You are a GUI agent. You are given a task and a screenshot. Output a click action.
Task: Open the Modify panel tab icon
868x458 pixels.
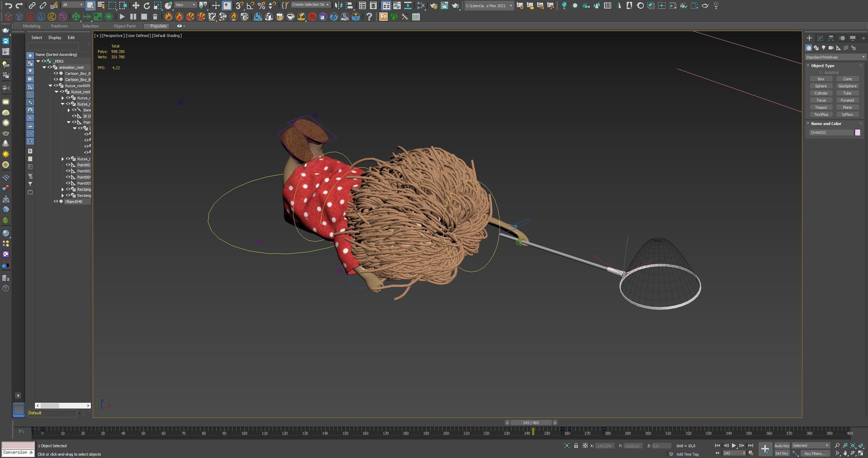(x=820, y=38)
